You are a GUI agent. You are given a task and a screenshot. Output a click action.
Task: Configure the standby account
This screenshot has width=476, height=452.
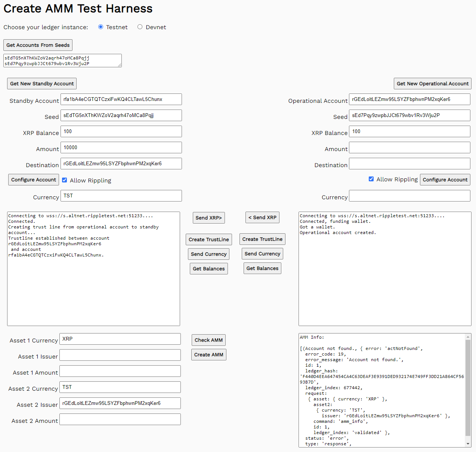tap(33, 179)
